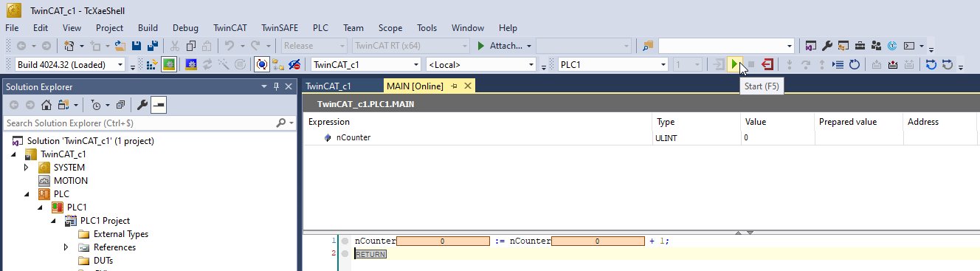Click the ULINT type cell
The image size is (980, 271).
click(x=697, y=137)
